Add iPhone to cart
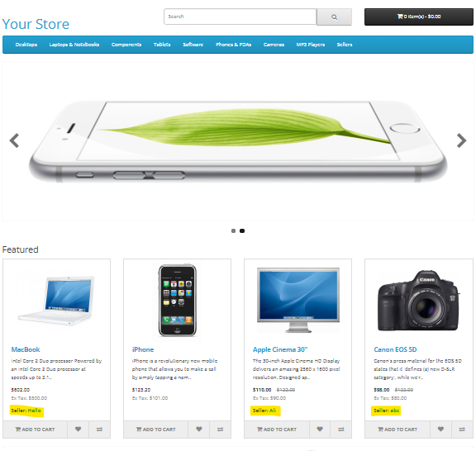 tap(155, 430)
